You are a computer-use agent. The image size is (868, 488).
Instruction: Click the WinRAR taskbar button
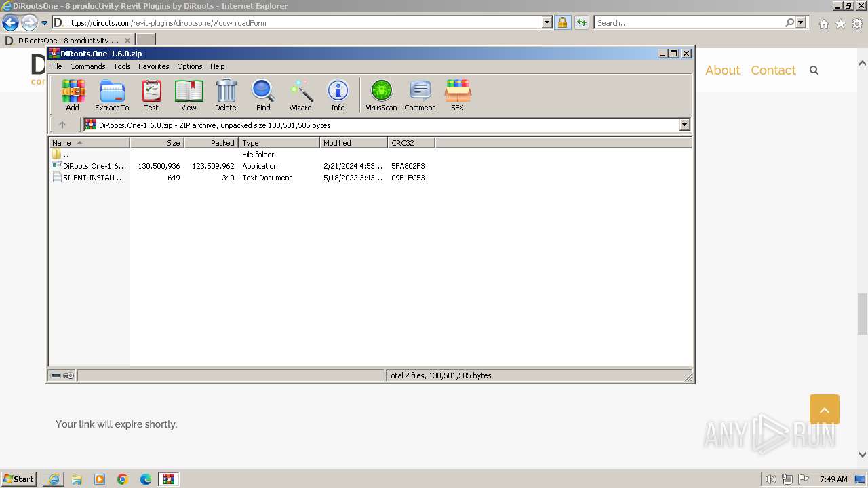coord(169,479)
